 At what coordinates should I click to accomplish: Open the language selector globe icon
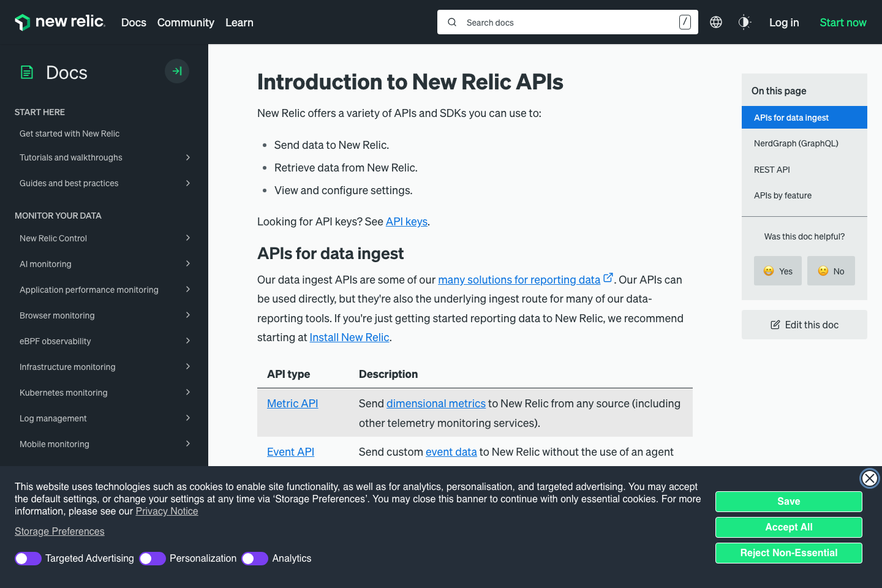tap(715, 22)
